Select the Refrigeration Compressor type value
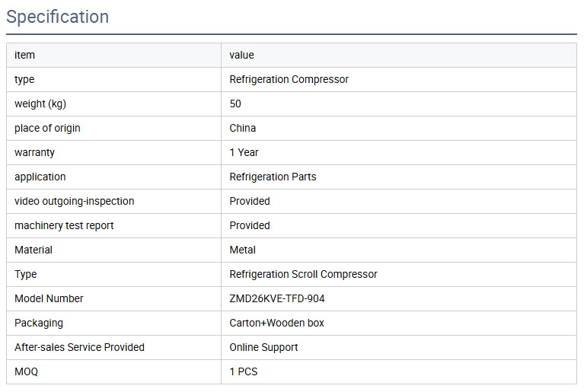 pos(289,79)
